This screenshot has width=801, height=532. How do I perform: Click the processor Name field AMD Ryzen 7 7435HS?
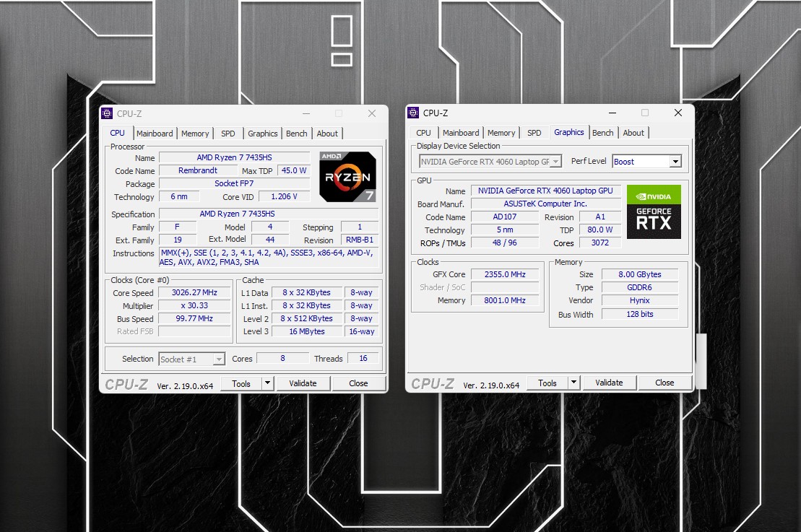[235, 157]
